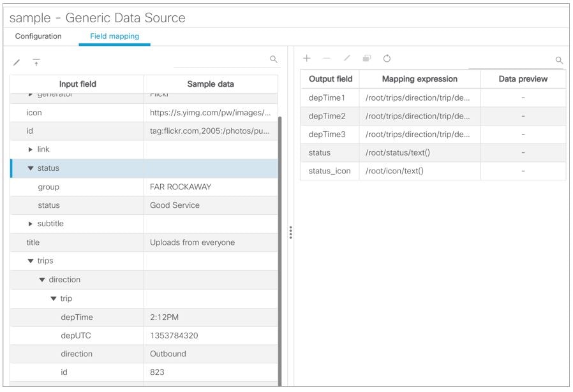
Task: Click the duplicate output field icon
Action: point(367,58)
